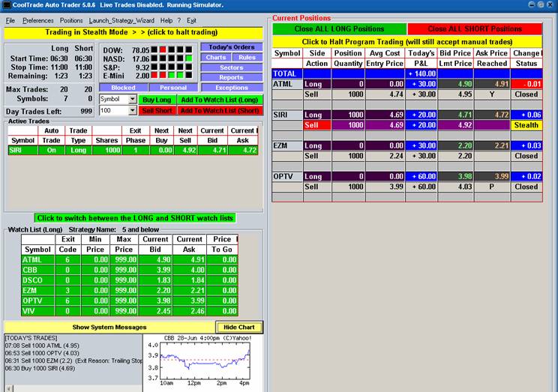Click the Closed status in the ATML row
The height and width of the screenshot is (392, 558).
coord(526,94)
